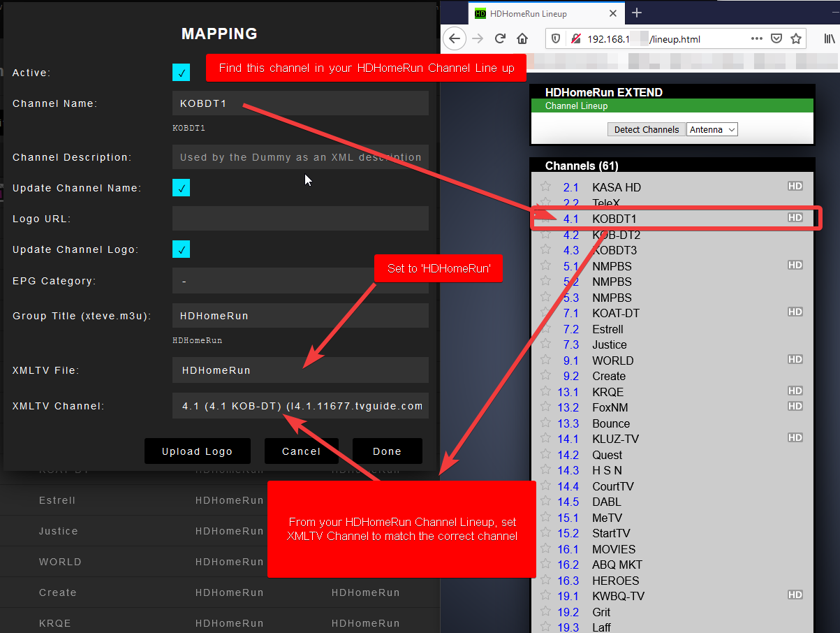Click the Firefox forward arrow
Viewport: 840px width, 633px height.
(x=478, y=38)
